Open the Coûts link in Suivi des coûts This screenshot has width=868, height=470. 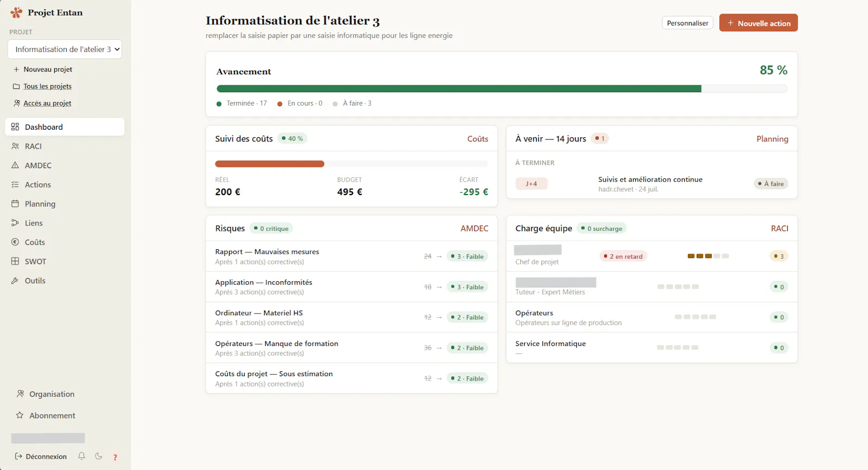click(477, 139)
